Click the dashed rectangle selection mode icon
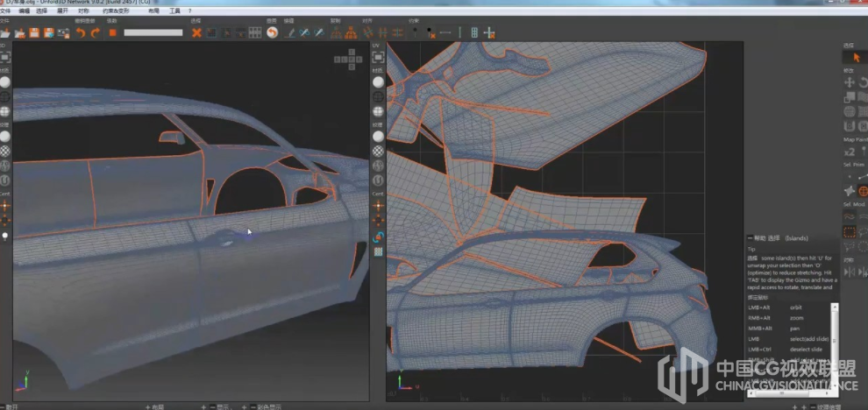Image resolution: width=868 pixels, height=410 pixels. (850, 232)
